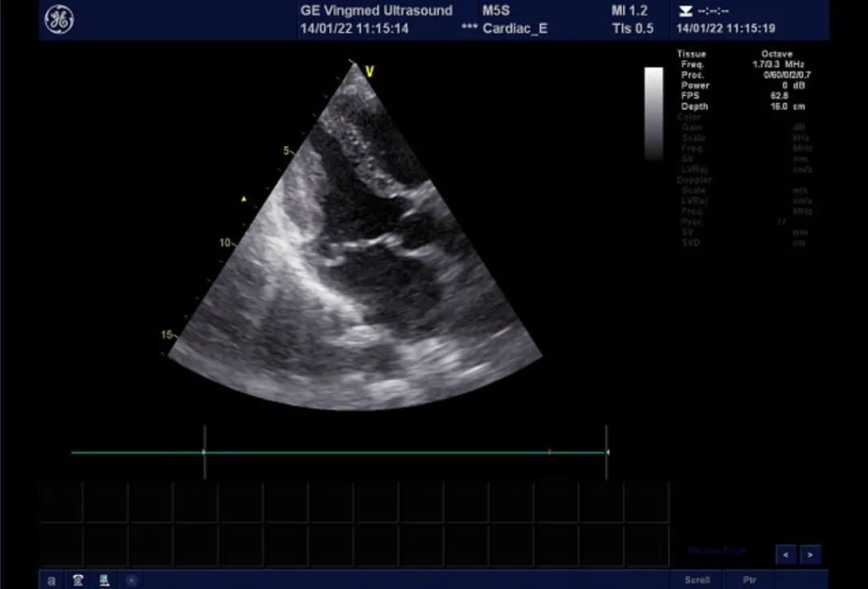Open the telephone icon in status bar

pos(78,579)
